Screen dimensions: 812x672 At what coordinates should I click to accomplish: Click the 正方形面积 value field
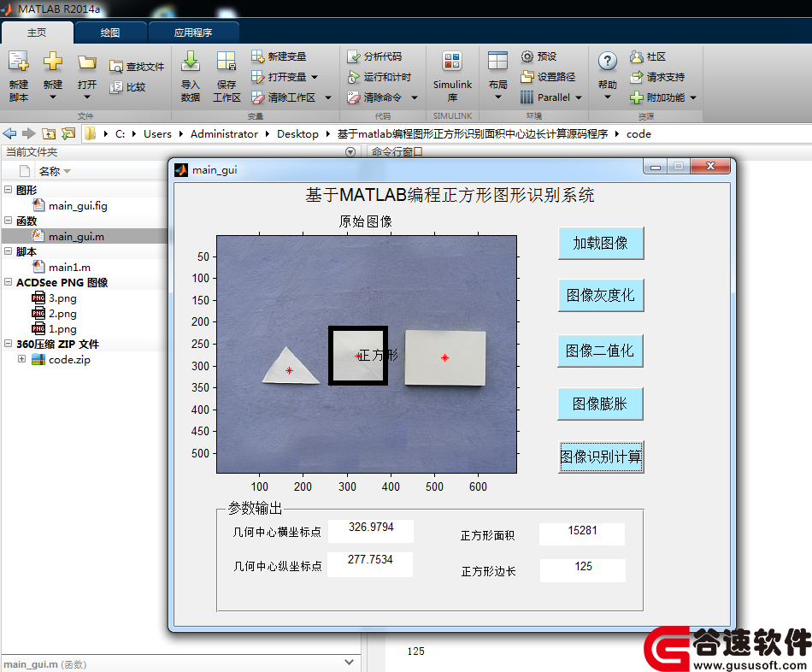pos(582,533)
